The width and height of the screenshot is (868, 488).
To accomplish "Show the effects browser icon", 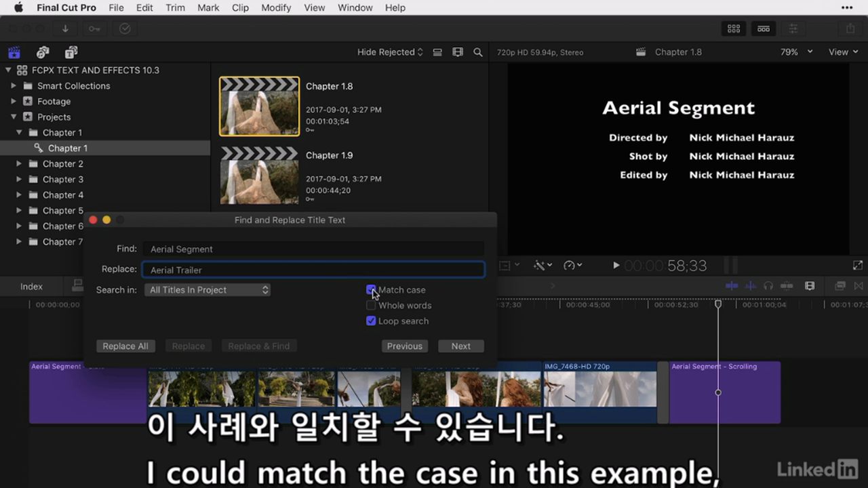I will (x=840, y=286).
